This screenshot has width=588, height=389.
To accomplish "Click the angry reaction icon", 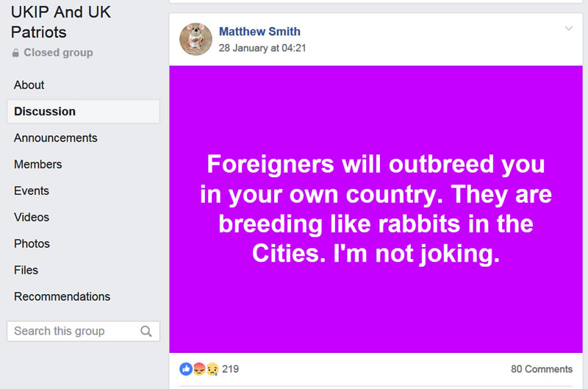I will 198,368.
